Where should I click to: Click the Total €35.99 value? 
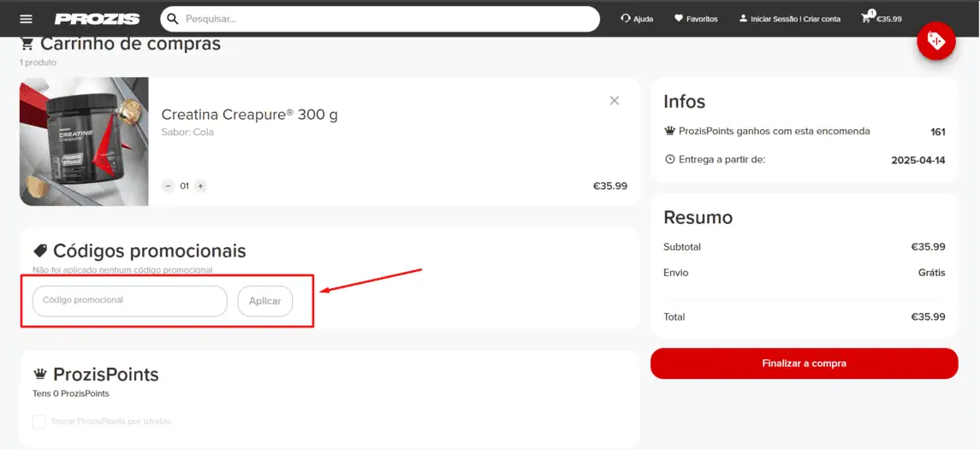[x=928, y=317]
